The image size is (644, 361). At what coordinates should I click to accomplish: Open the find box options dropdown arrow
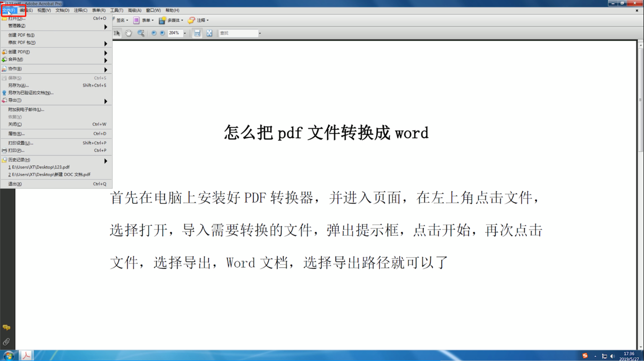pos(260,33)
